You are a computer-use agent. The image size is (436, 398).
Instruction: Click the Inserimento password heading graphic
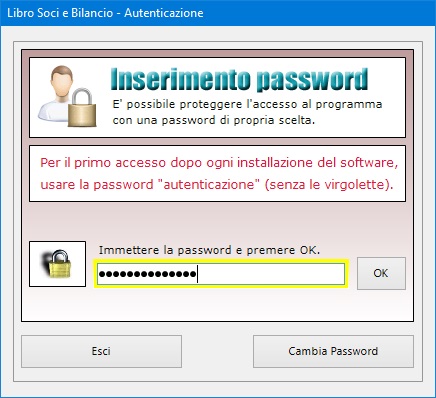pyautogui.click(x=239, y=80)
